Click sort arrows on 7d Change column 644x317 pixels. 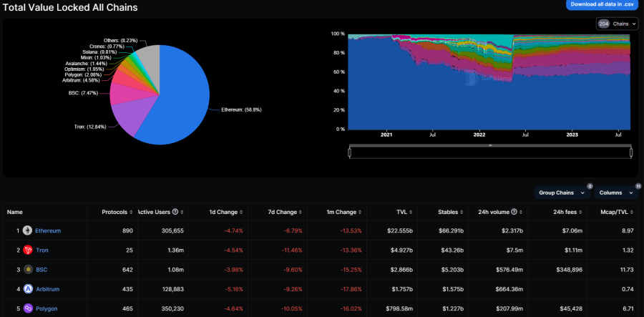coord(301,213)
